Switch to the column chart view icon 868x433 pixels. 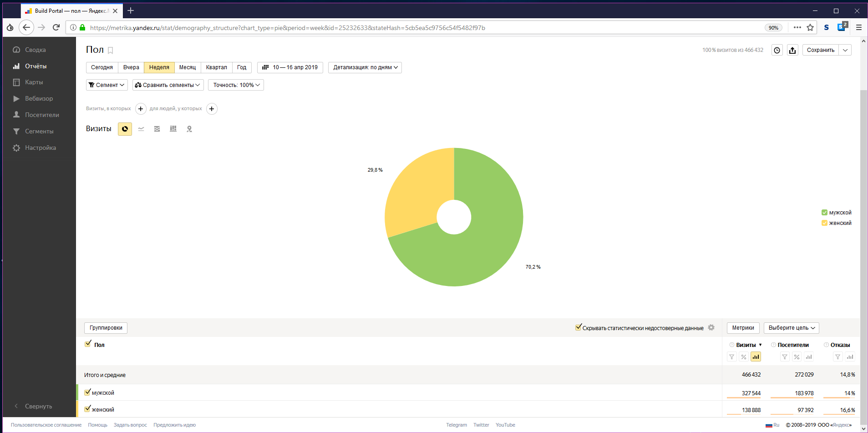coord(173,129)
